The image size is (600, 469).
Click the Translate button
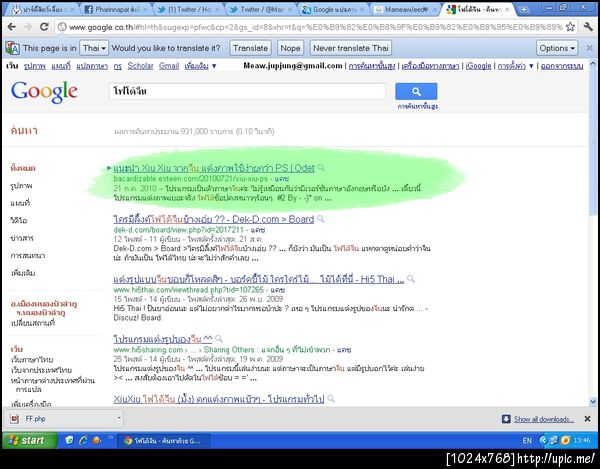click(251, 48)
